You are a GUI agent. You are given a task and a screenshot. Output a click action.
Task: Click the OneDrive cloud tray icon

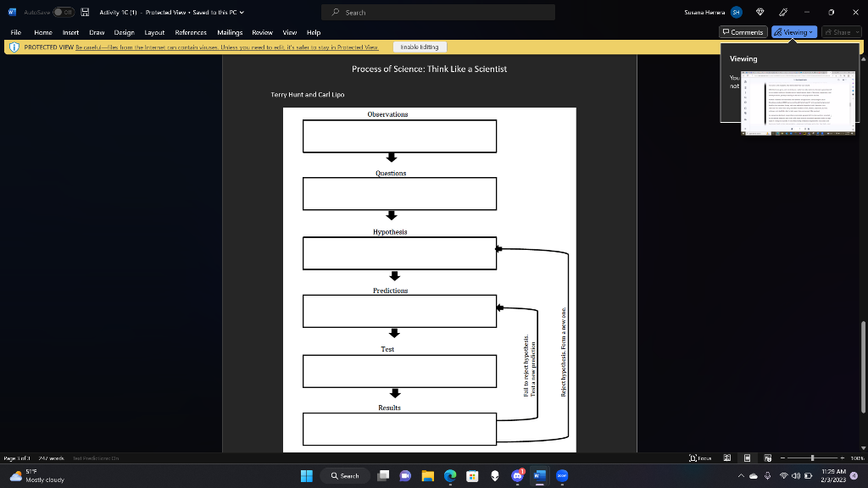click(754, 476)
